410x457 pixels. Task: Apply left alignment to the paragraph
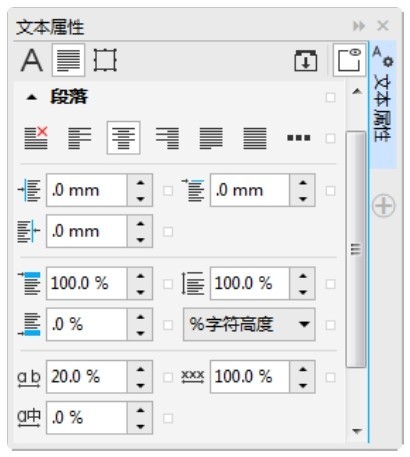[x=80, y=138]
